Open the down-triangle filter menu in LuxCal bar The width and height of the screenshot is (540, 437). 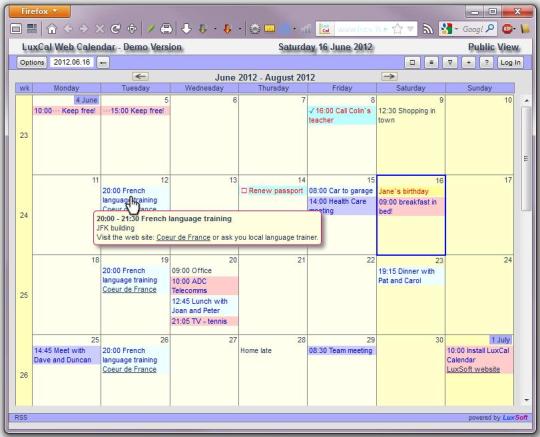450,63
